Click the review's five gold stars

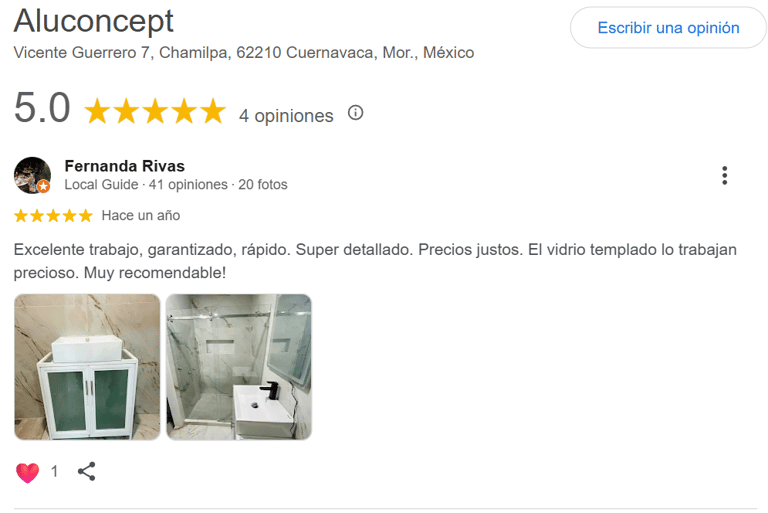tap(53, 215)
